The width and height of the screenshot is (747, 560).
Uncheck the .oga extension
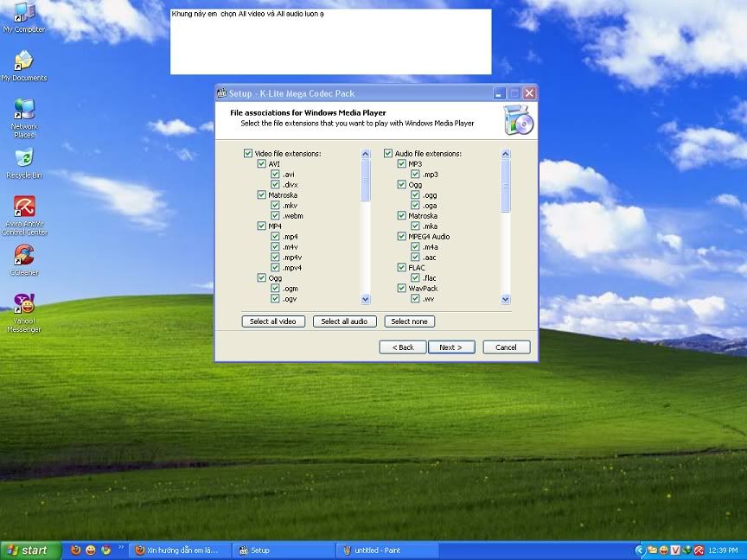tap(415, 205)
